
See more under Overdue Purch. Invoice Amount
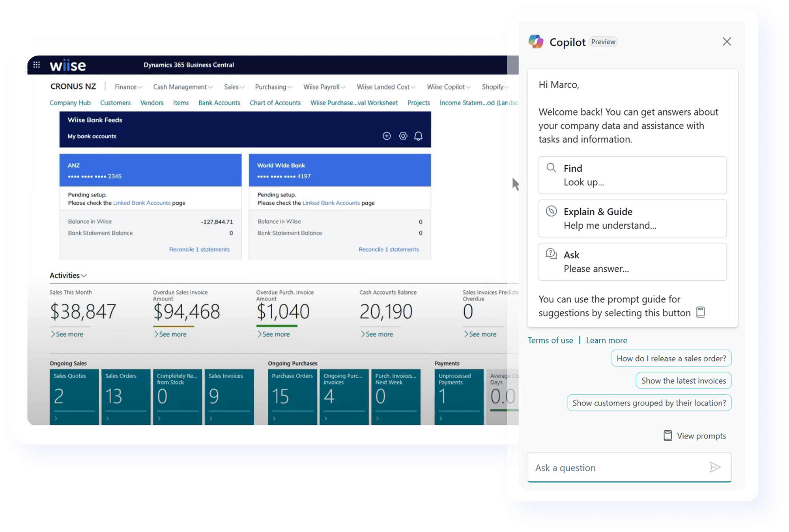point(273,334)
